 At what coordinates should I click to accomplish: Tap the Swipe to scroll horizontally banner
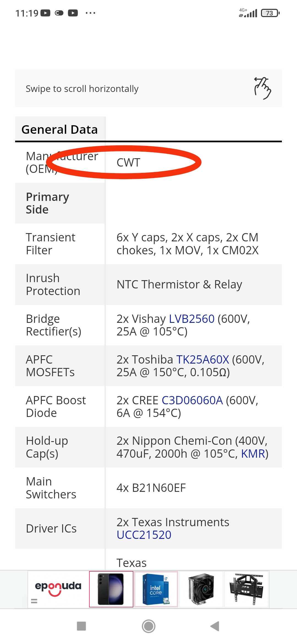tap(148, 88)
